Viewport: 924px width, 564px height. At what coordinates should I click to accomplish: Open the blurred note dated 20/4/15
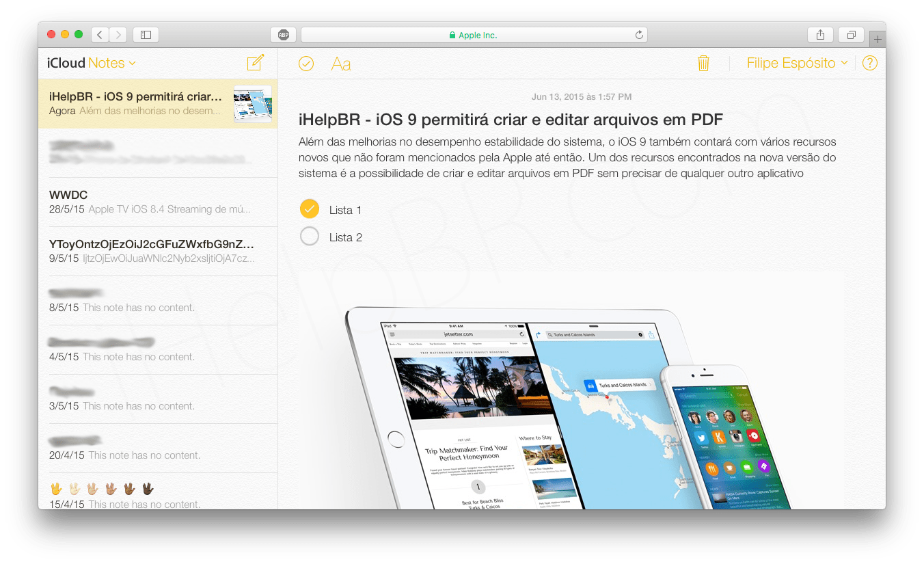click(x=158, y=448)
